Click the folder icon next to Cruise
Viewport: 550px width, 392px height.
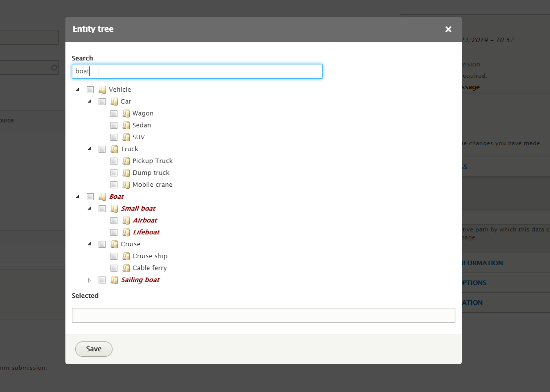pyautogui.click(x=114, y=245)
